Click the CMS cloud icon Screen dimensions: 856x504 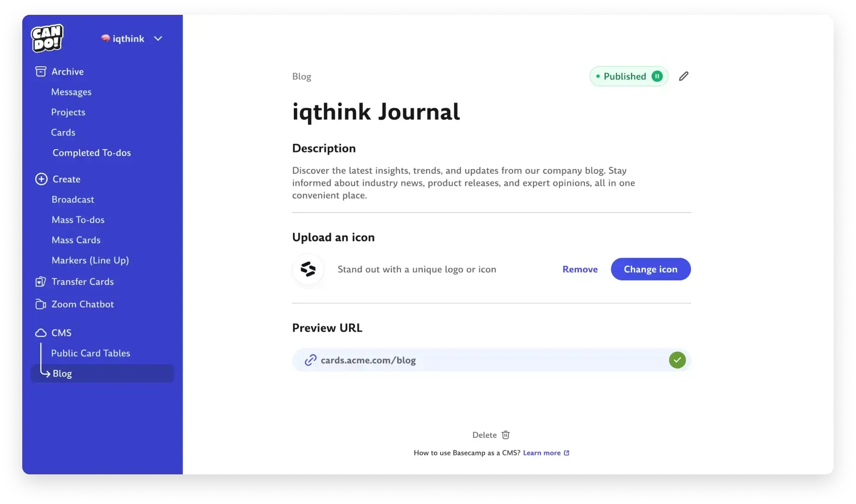pos(41,333)
